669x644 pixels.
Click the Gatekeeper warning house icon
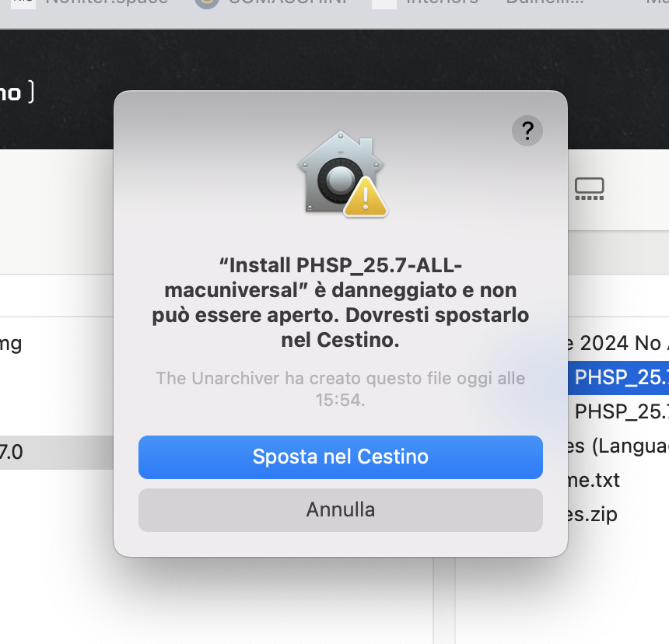coord(342,173)
